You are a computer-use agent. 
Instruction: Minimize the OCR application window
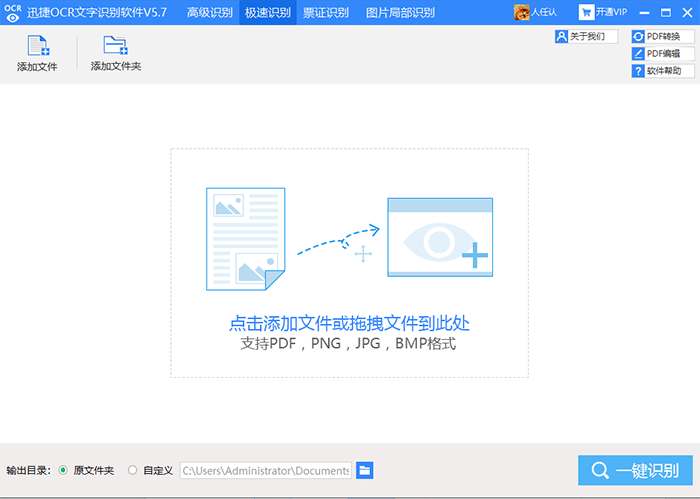tap(644, 12)
